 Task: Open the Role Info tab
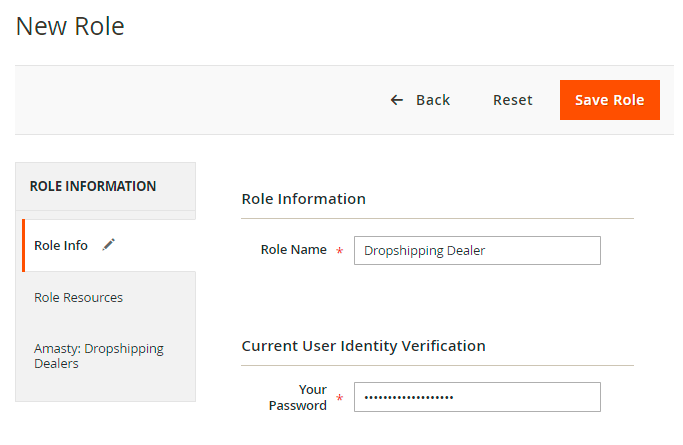coord(61,245)
